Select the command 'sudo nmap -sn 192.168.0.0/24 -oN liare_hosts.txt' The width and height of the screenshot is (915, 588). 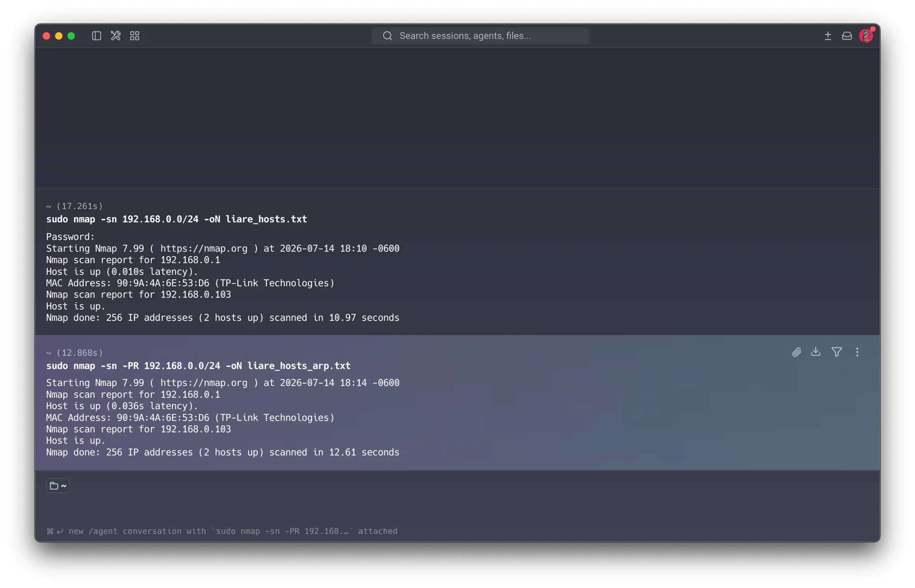point(177,219)
